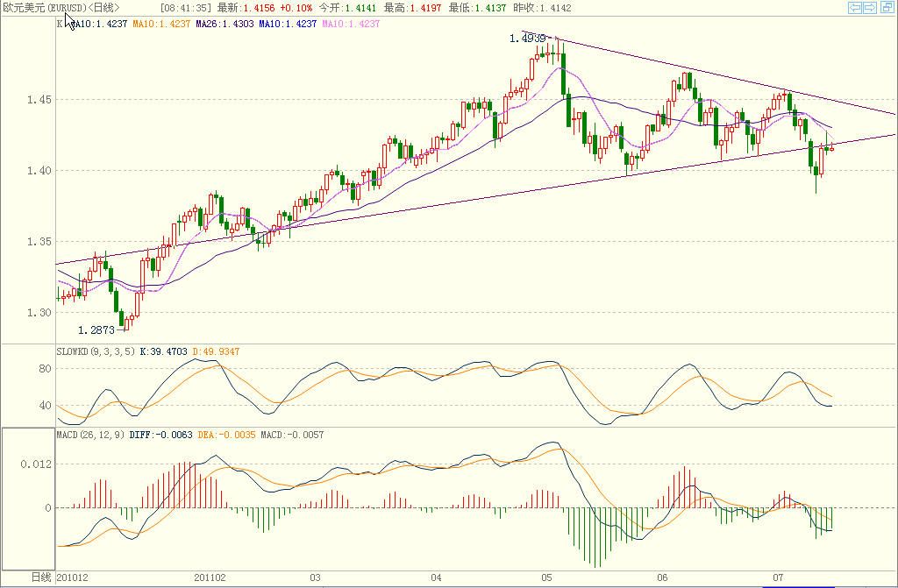Viewport: 898px width, 588px height.
Task: Click the 80 level on SLOWKD axis
Action: pos(45,369)
